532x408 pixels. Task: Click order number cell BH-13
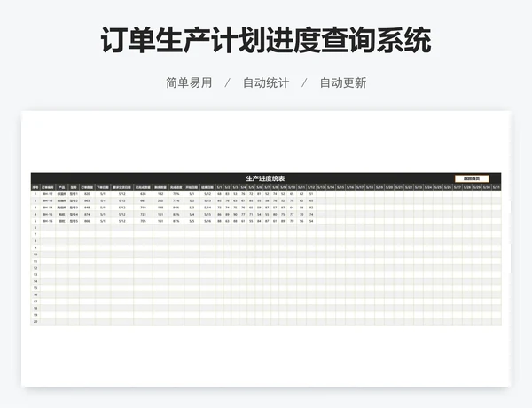[x=48, y=201]
